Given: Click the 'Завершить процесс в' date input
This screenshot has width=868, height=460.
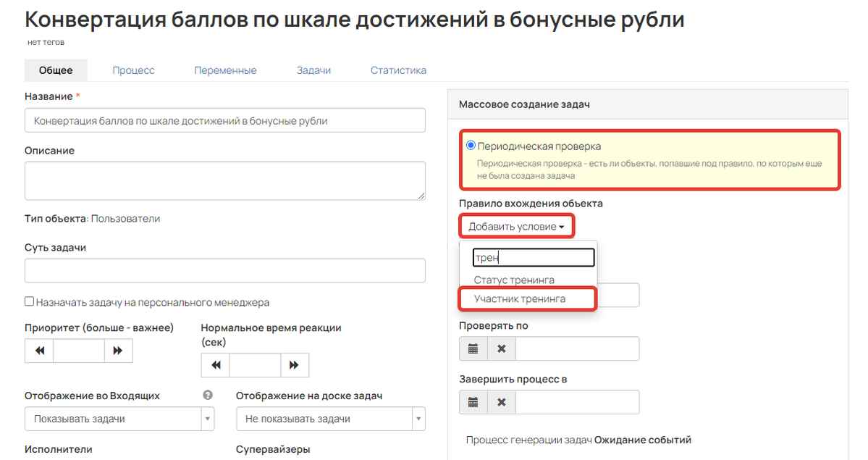Looking at the screenshot, I should tap(578, 402).
